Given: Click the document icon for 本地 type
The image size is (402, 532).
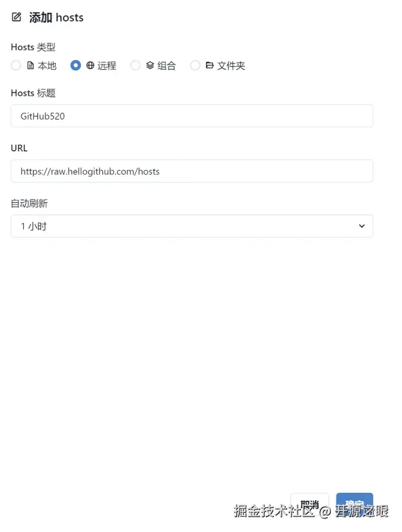Looking at the screenshot, I should 31,66.
